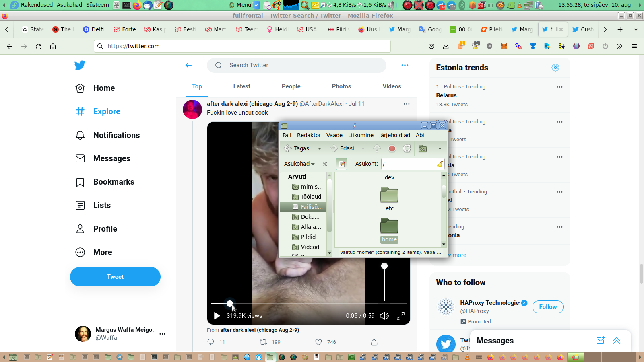Click the video volume slider handle
Viewport: 644px width, 362px height.
tap(384, 266)
